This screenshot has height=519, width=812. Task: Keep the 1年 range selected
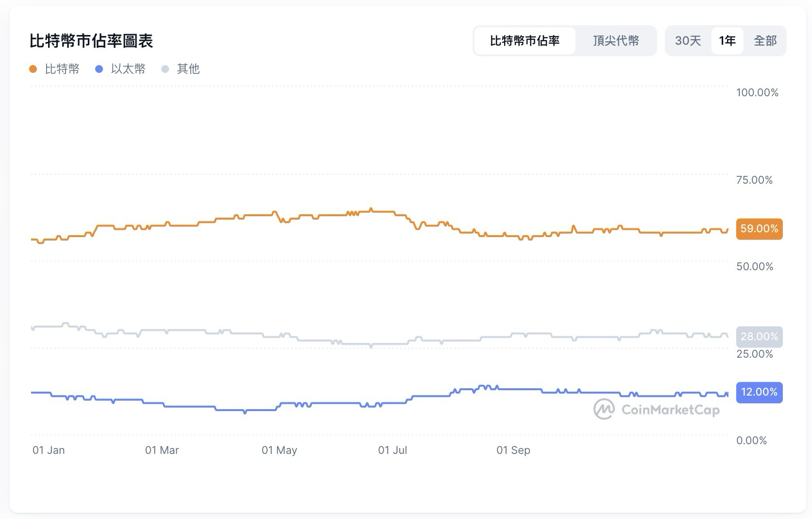coord(727,41)
